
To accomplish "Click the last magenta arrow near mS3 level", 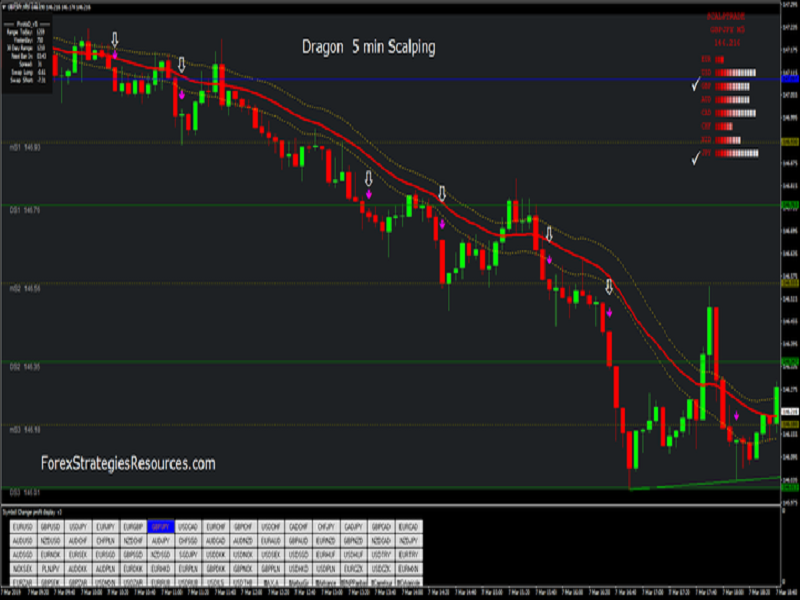I will coord(736,416).
